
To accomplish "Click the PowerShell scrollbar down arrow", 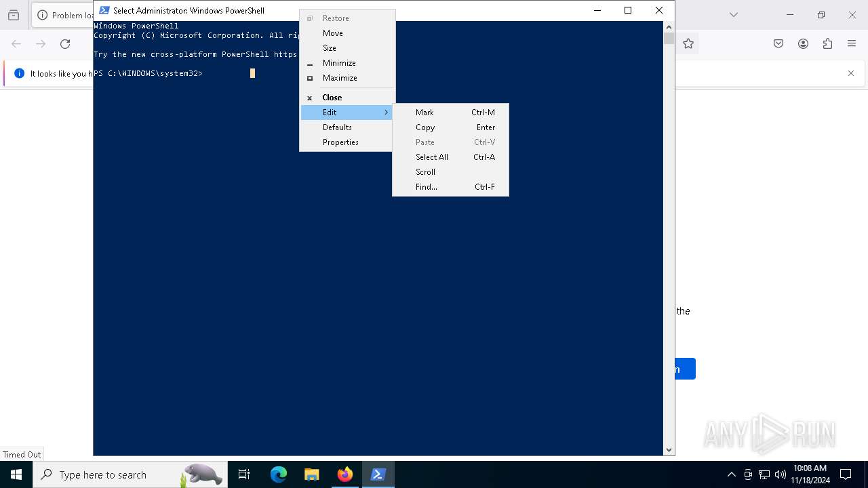I will pyautogui.click(x=669, y=450).
